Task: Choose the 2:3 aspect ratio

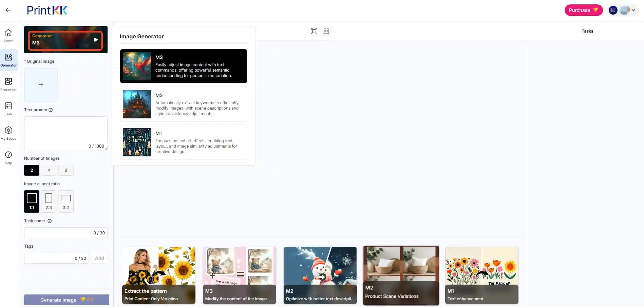Action: click(x=49, y=202)
